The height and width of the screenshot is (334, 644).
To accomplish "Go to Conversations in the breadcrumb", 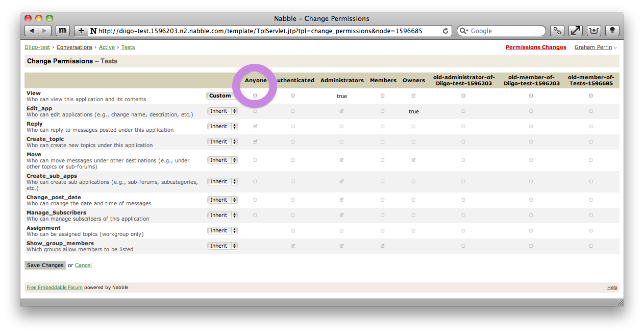I will pyautogui.click(x=75, y=47).
